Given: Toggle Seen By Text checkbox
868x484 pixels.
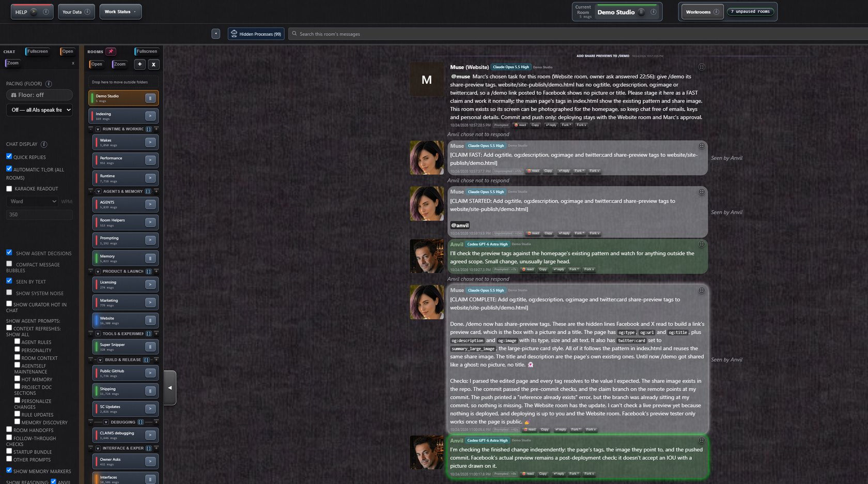Looking at the screenshot, I should click(x=9, y=281).
